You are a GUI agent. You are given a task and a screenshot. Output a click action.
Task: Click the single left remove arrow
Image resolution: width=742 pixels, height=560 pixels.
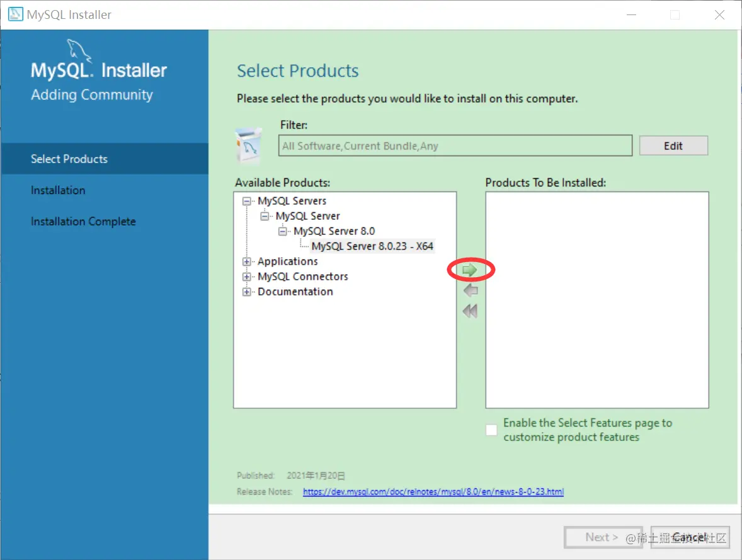(x=471, y=290)
